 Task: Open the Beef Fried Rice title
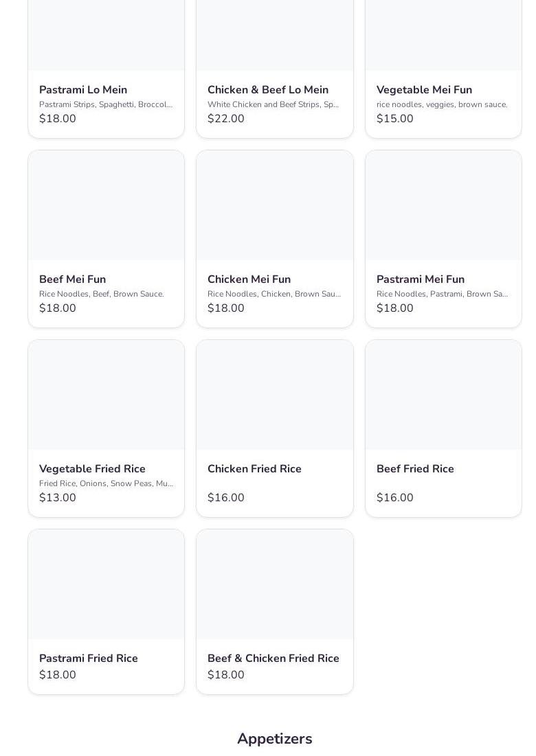[x=415, y=469]
